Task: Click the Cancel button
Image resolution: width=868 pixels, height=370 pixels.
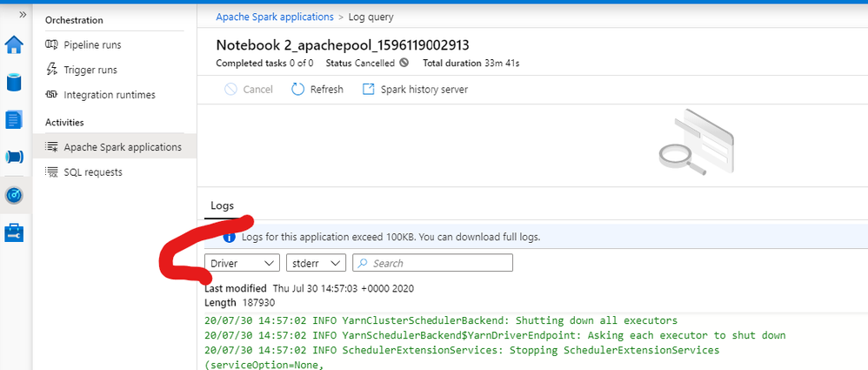Action: coord(249,89)
